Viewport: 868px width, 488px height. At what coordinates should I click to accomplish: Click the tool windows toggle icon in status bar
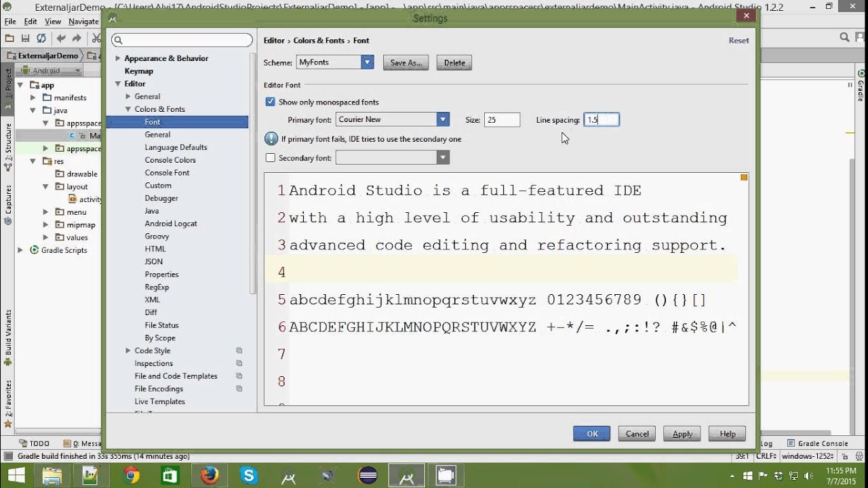pyautogui.click(x=7, y=457)
